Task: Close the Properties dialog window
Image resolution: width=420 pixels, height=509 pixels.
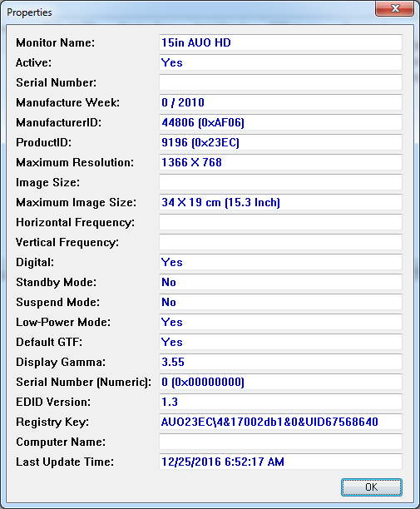Action: pyautogui.click(x=395, y=8)
